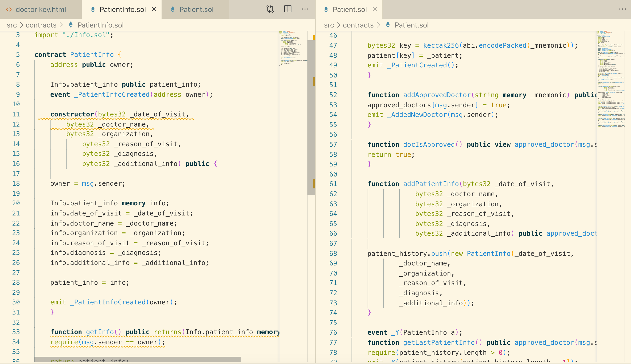Click the Solidity icon in PatientInfo.sol breadcrumb
The height and width of the screenshot is (364, 631).
(x=71, y=25)
